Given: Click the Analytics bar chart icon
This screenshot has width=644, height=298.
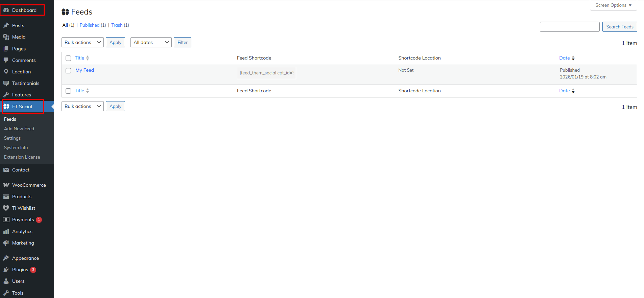Looking at the screenshot, I should tap(6, 231).
